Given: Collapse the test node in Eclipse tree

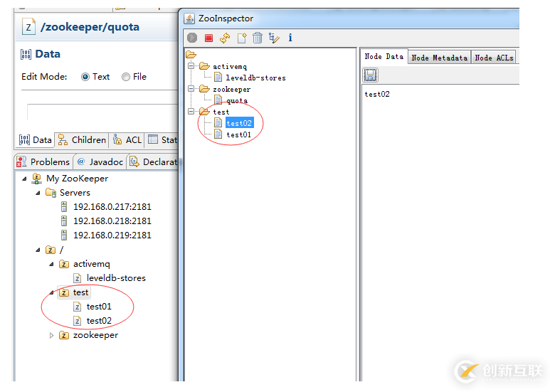Looking at the screenshot, I should click(51, 292).
